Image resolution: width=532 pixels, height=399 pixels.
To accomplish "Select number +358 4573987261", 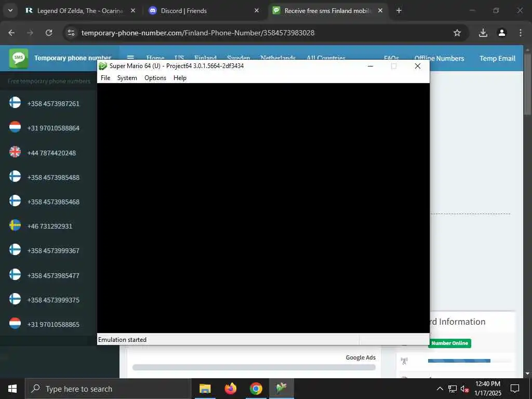I will coord(54,104).
